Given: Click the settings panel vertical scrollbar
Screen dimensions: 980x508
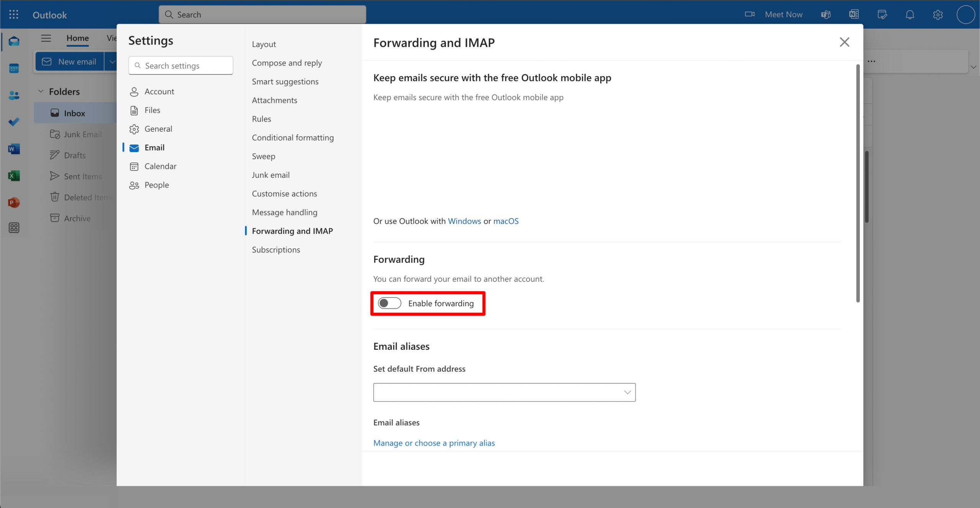Looking at the screenshot, I should click(x=858, y=183).
